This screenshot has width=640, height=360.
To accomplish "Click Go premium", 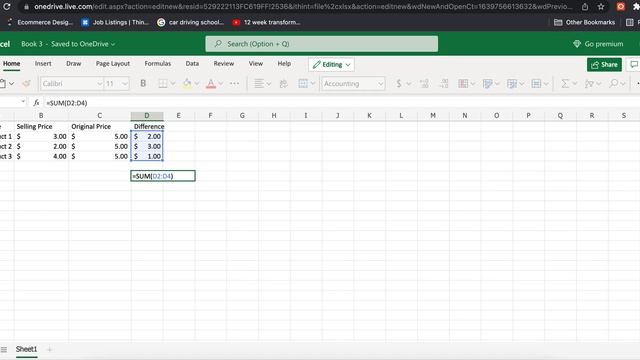I will (x=598, y=44).
